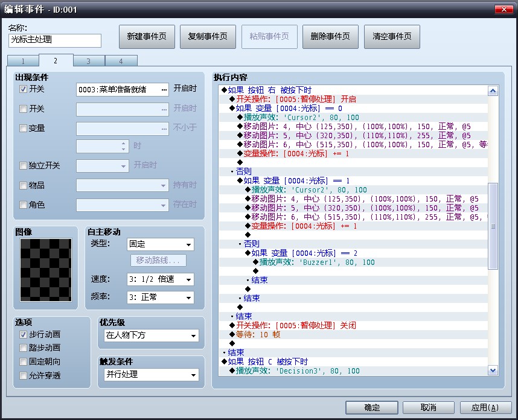
Task: Toggle the 步行动画 option
Action: pyautogui.click(x=23, y=334)
